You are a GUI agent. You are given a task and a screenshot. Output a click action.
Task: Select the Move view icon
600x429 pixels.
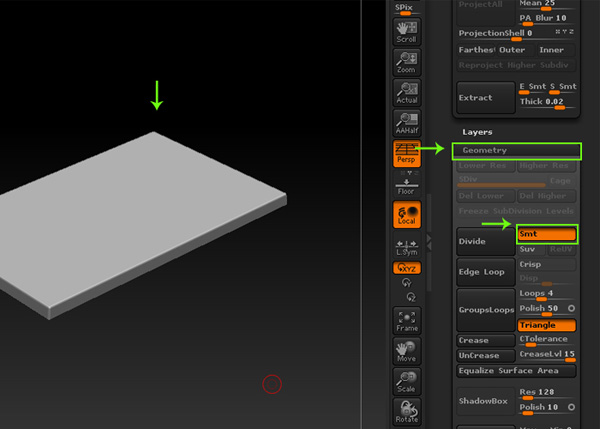(407, 351)
